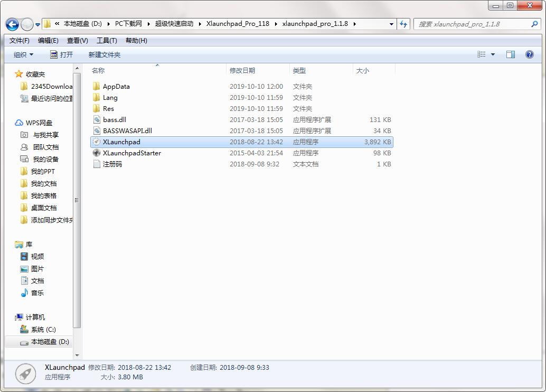Open the 文件(F) menu
The height and width of the screenshot is (392, 546).
[x=19, y=41]
